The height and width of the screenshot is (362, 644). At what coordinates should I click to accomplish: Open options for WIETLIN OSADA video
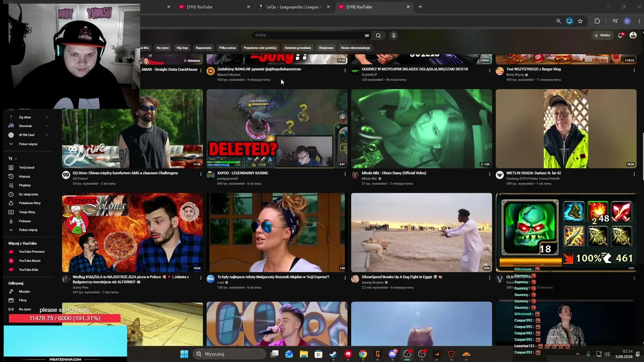click(634, 174)
